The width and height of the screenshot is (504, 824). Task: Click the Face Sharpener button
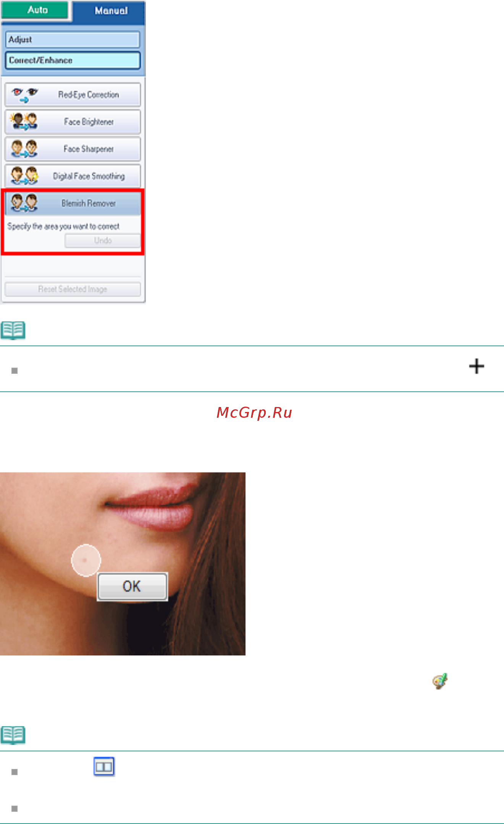point(73,149)
